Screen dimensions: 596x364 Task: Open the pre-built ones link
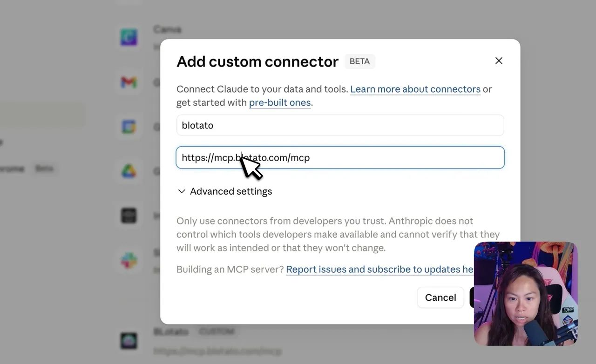(x=280, y=102)
